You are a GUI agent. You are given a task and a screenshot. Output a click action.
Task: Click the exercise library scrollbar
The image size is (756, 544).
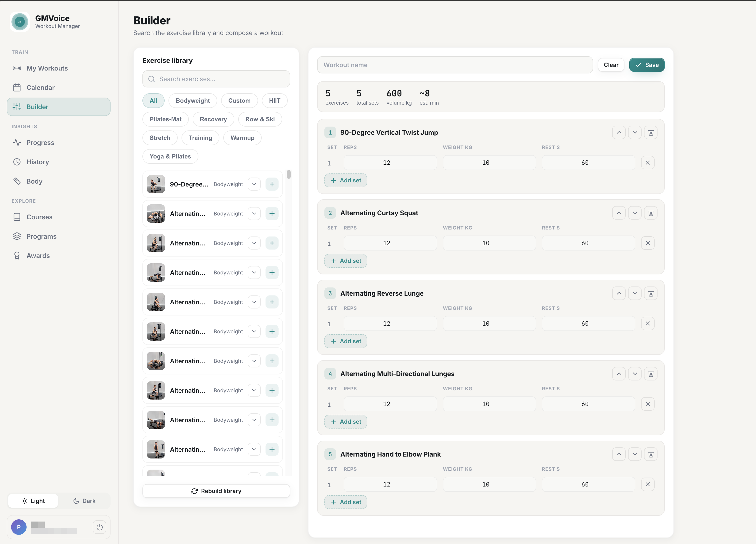tap(289, 174)
